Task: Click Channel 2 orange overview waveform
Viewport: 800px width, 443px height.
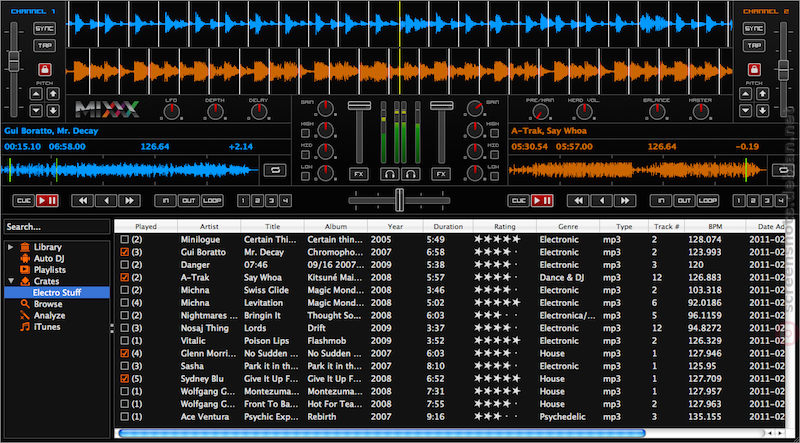Action: [x=638, y=170]
